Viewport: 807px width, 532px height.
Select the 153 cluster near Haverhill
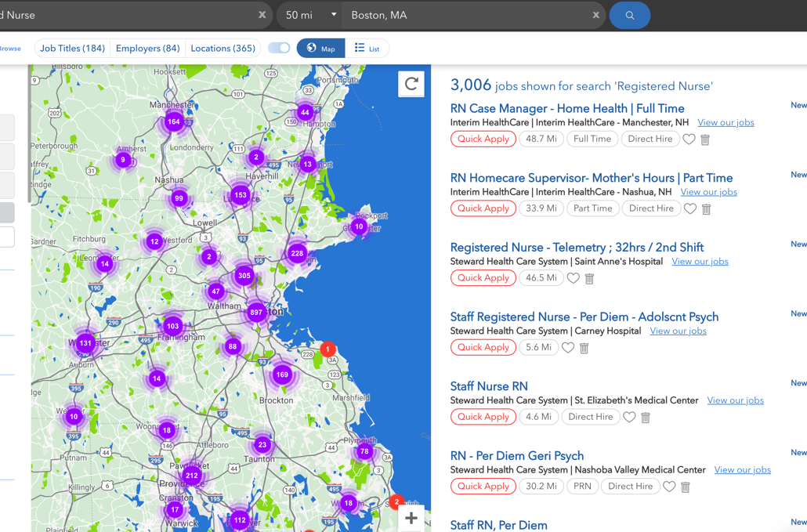[241, 195]
